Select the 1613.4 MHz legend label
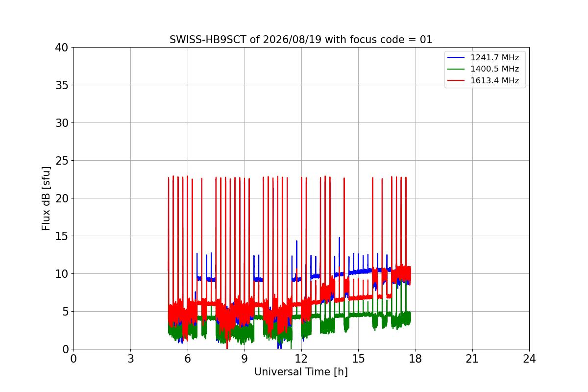 tap(494, 81)
